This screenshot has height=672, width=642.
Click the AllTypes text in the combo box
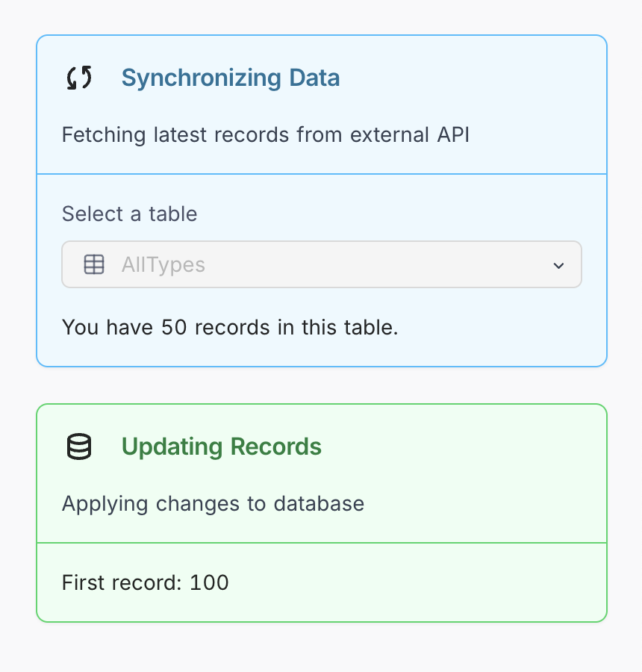[x=163, y=265]
